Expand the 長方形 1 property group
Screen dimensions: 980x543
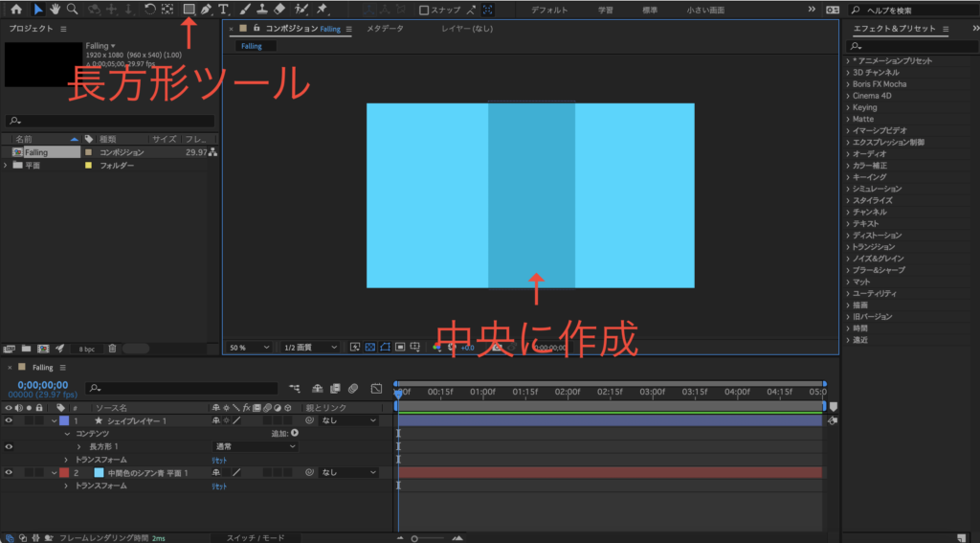[x=80, y=446]
